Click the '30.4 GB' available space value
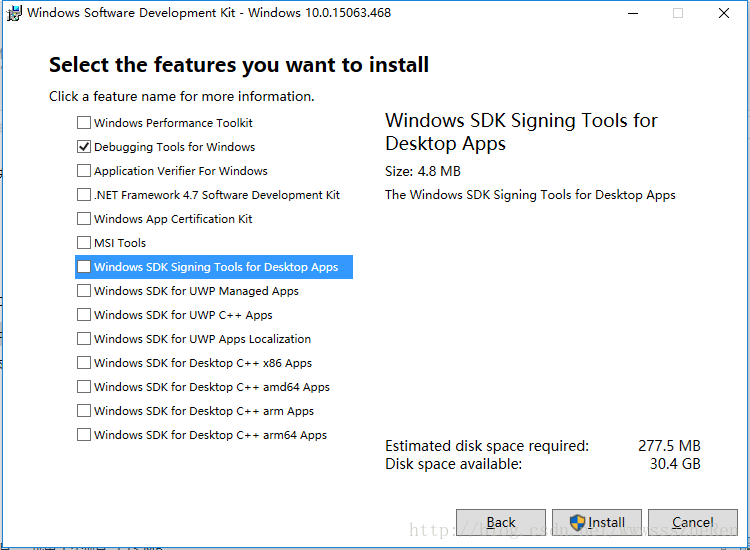Image resolution: width=750 pixels, height=550 pixels. (675, 464)
